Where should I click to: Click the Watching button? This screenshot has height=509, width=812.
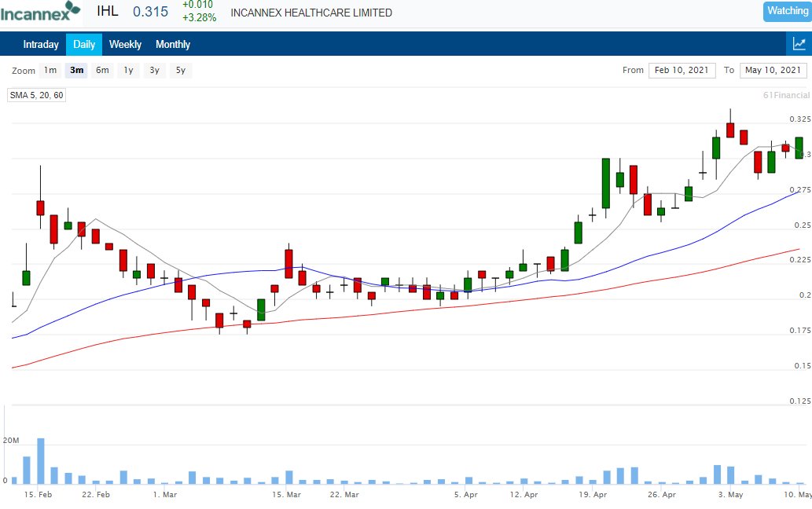(787, 11)
